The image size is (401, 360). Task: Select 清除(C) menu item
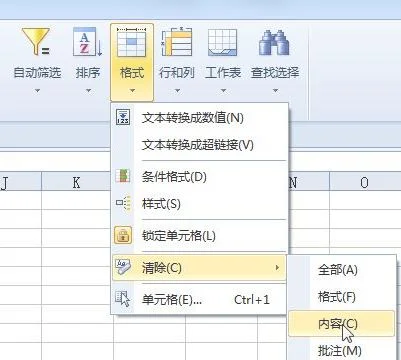(x=199, y=267)
